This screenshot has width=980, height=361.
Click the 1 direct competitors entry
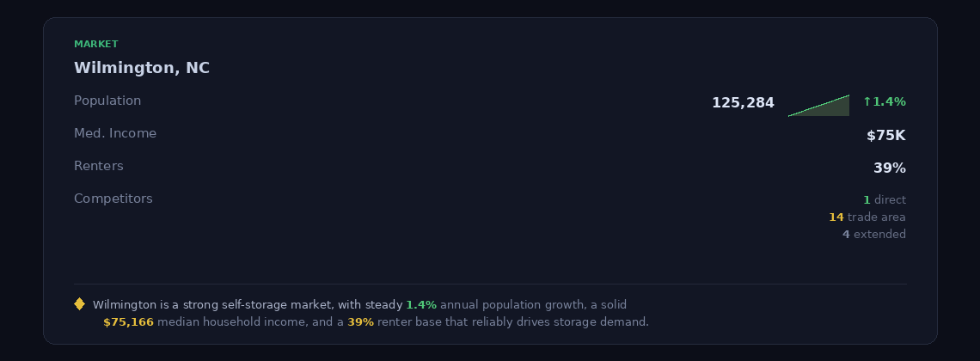coord(885,200)
